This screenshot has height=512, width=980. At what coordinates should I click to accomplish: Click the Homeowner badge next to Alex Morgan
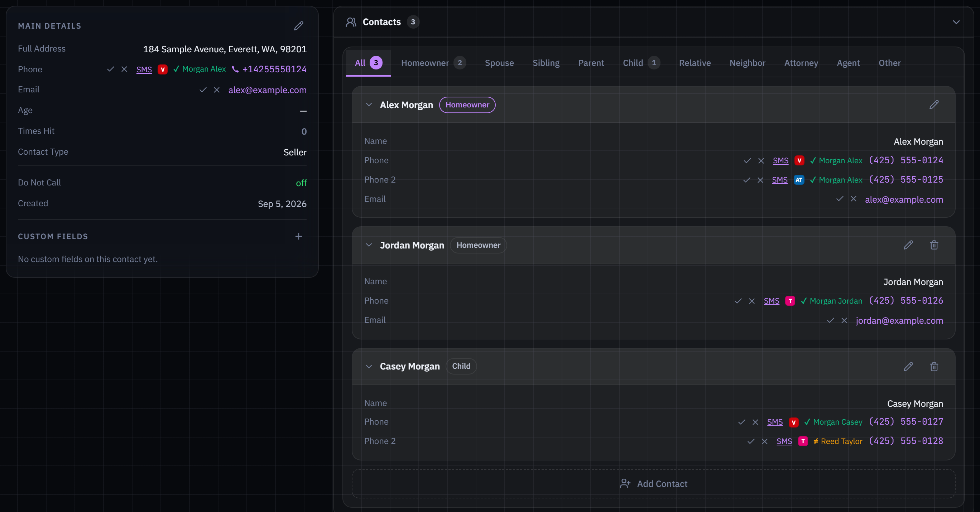[467, 105]
